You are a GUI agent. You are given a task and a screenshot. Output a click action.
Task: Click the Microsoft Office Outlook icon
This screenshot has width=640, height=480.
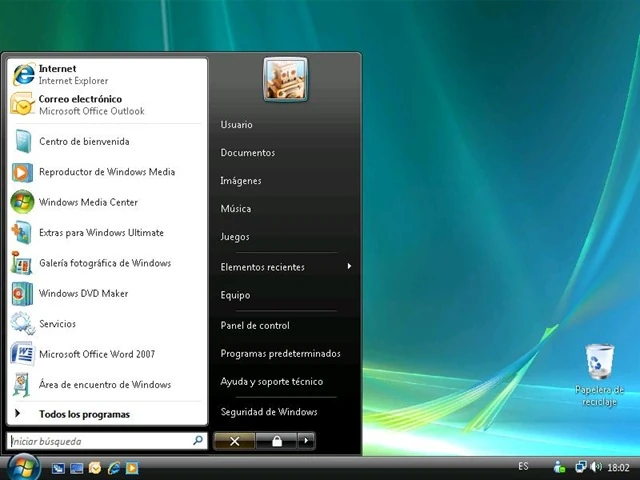coord(22,104)
